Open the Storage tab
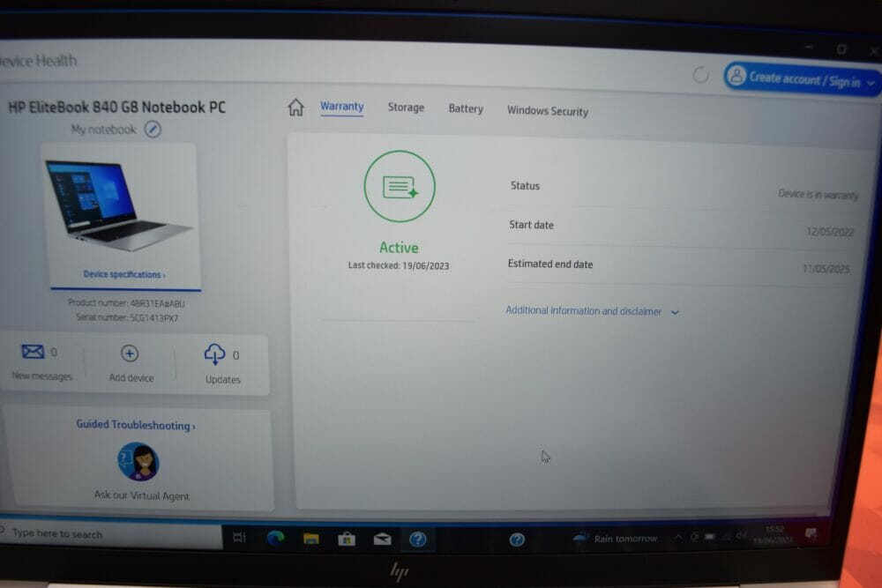Viewport: 882px width, 588px height. coord(406,108)
